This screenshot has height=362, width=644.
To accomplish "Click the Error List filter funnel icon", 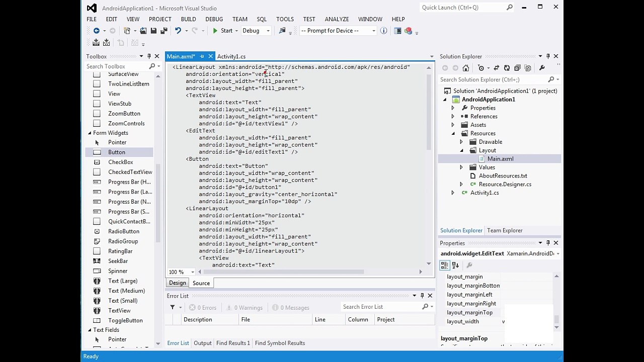I will point(173,307).
